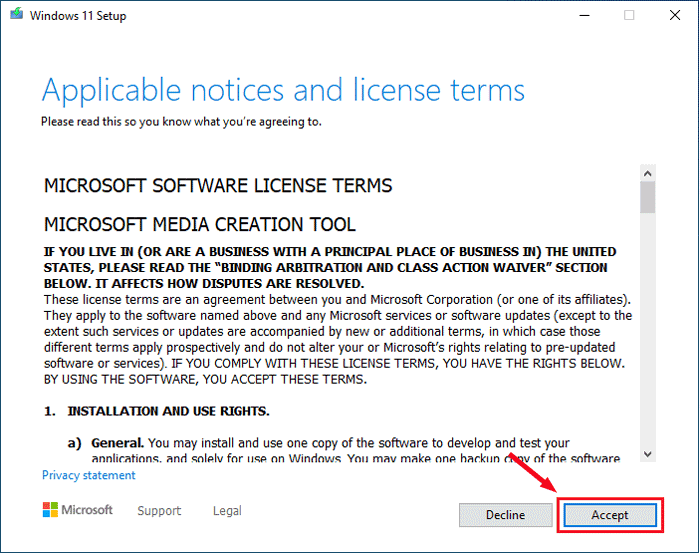
Task: Click the Accept button
Action: click(x=610, y=515)
